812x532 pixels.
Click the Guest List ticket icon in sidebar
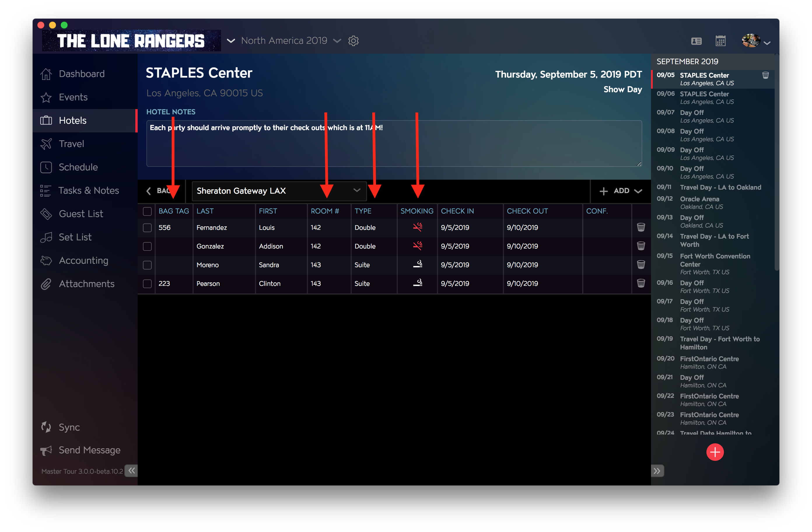pos(46,214)
